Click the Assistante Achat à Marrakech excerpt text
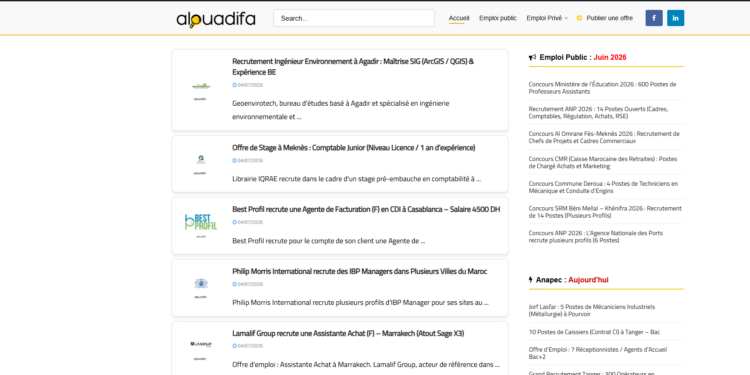 tap(366, 364)
